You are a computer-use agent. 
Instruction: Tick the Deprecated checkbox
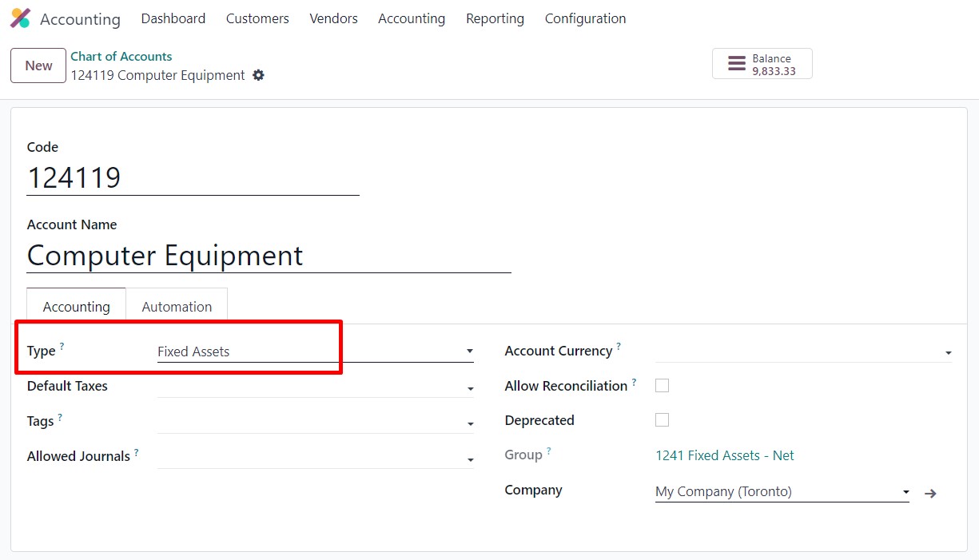pyautogui.click(x=662, y=419)
